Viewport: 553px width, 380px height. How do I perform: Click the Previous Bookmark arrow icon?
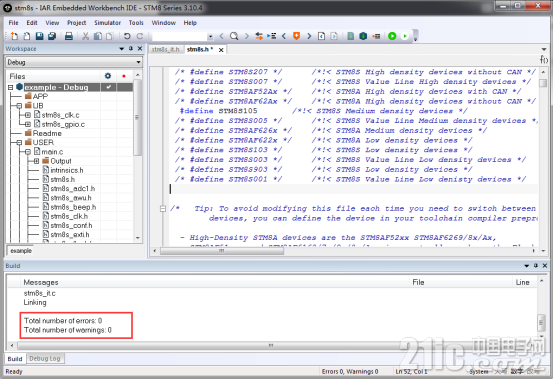point(284,36)
